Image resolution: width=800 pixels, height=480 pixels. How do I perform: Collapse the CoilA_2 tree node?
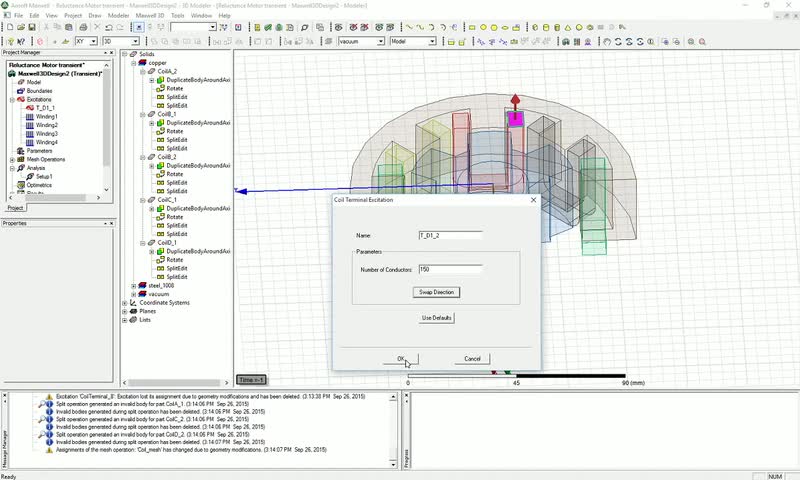point(143,71)
